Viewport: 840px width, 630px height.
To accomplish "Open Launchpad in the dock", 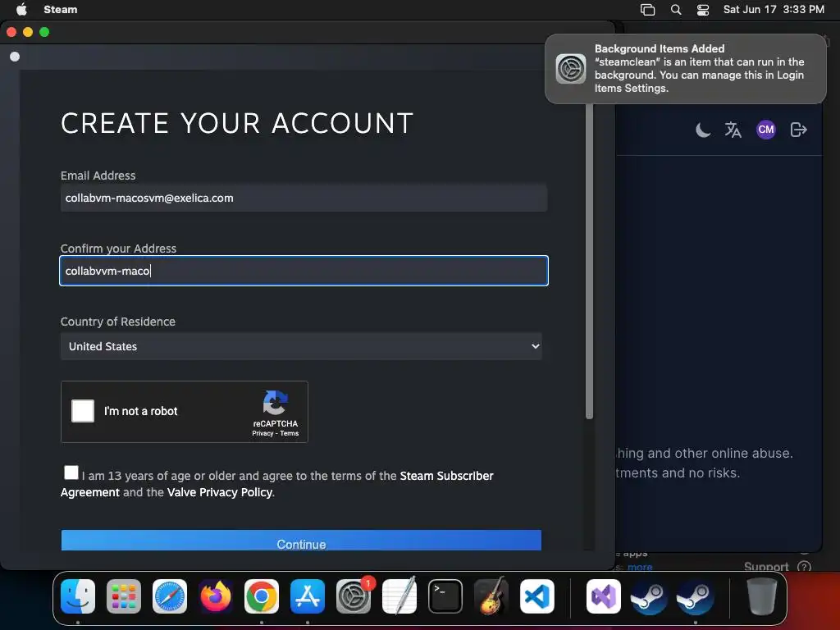I will 124,596.
